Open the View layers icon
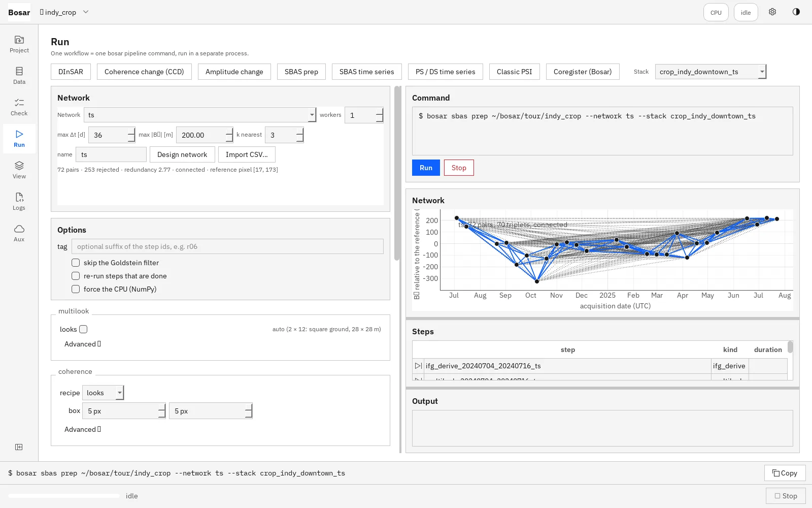The height and width of the screenshot is (508, 812). [x=19, y=170]
